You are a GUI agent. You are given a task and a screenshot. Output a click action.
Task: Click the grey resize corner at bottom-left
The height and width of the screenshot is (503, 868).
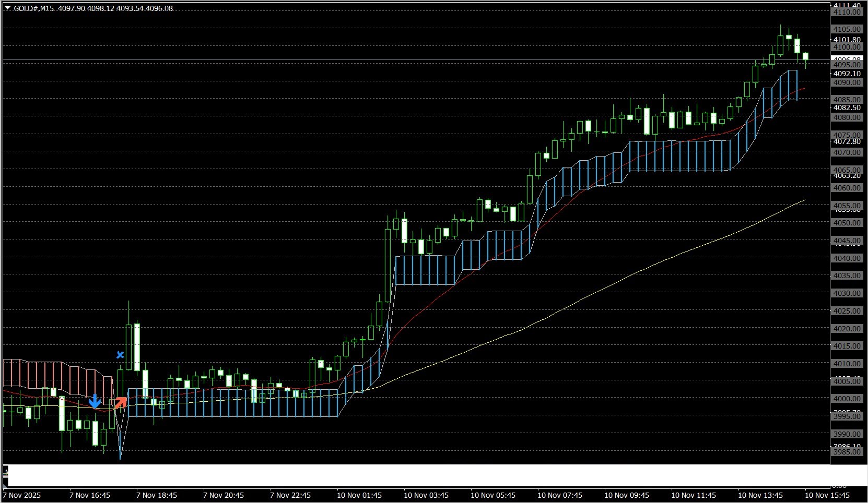pos(6,472)
